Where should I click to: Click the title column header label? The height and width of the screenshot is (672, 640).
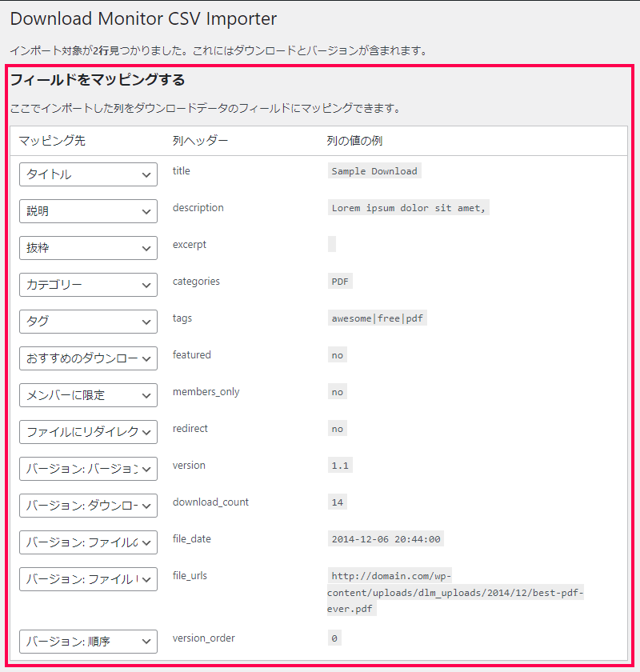coord(182,170)
